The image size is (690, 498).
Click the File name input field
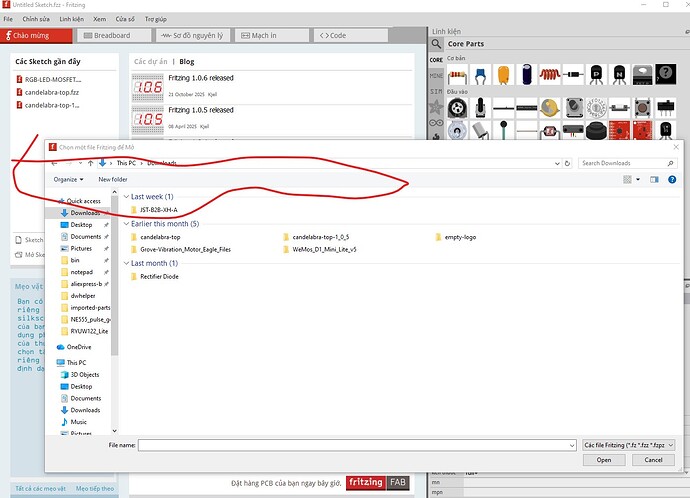point(355,443)
